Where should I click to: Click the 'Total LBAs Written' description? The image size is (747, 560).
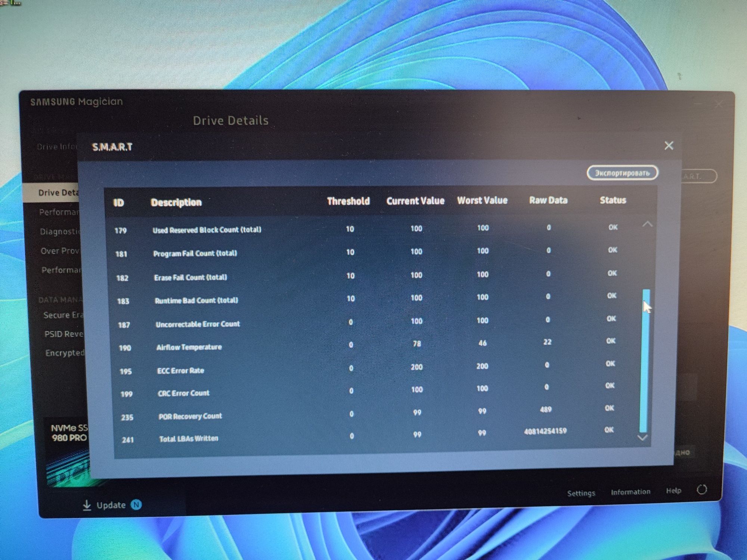(189, 439)
